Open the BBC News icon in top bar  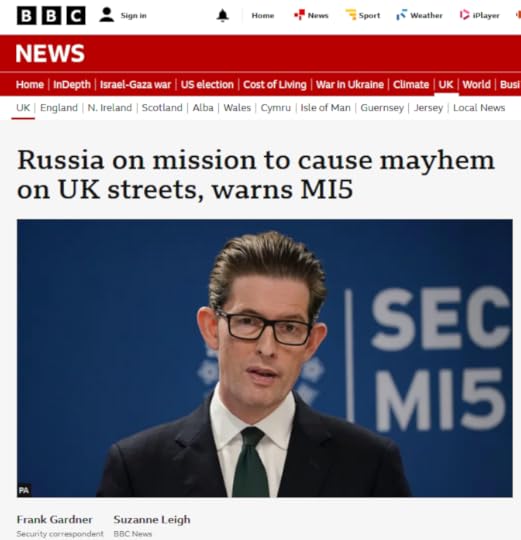pyautogui.click(x=299, y=15)
